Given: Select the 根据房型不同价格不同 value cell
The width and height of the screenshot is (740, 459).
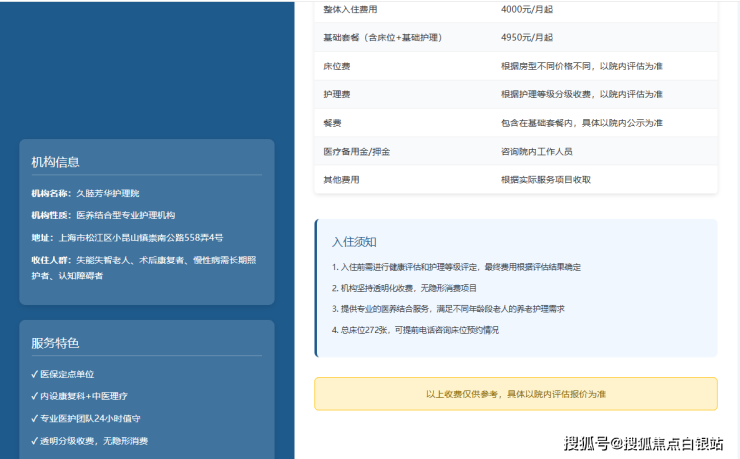Looking at the screenshot, I should tap(582, 67).
